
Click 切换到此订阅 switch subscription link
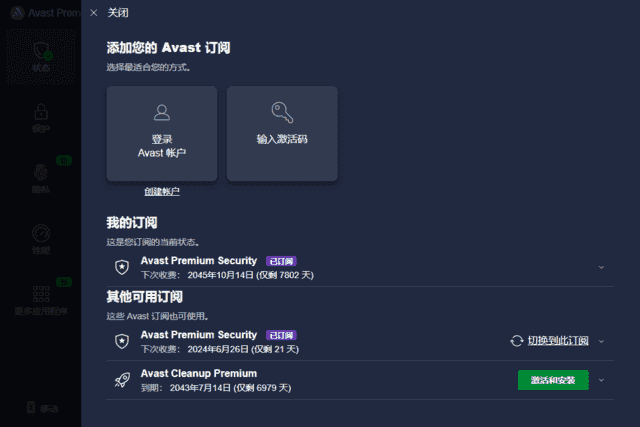point(557,341)
